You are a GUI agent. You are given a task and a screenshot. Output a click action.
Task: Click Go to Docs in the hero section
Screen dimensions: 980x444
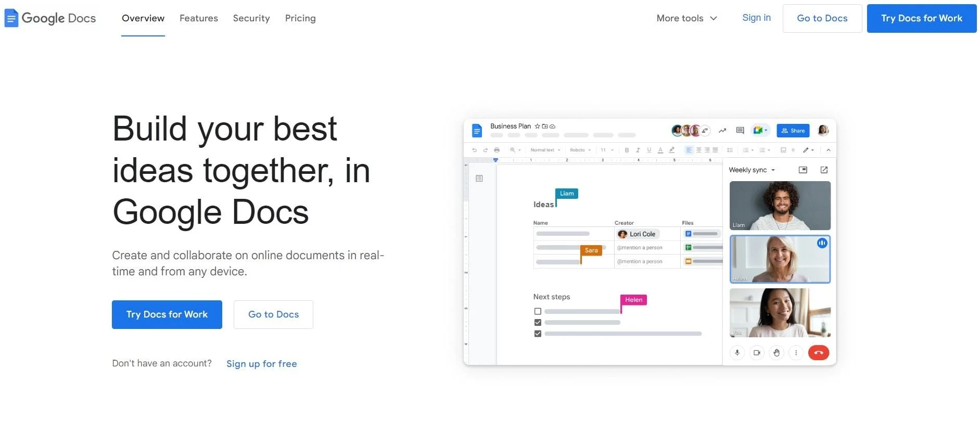coord(273,314)
